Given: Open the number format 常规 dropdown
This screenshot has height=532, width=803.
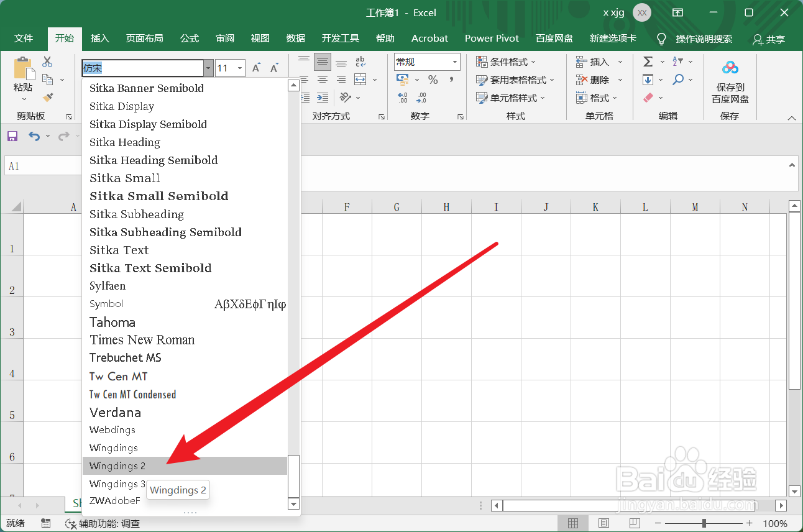Looking at the screenshot, I should (456, 62).
